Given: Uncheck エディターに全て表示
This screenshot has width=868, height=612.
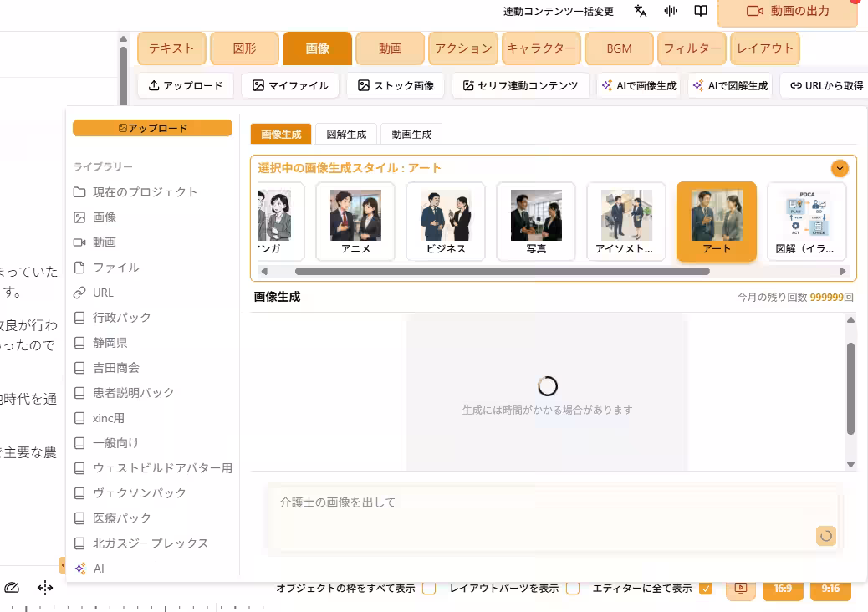Looking at the screenshot, I should point(707,588).
